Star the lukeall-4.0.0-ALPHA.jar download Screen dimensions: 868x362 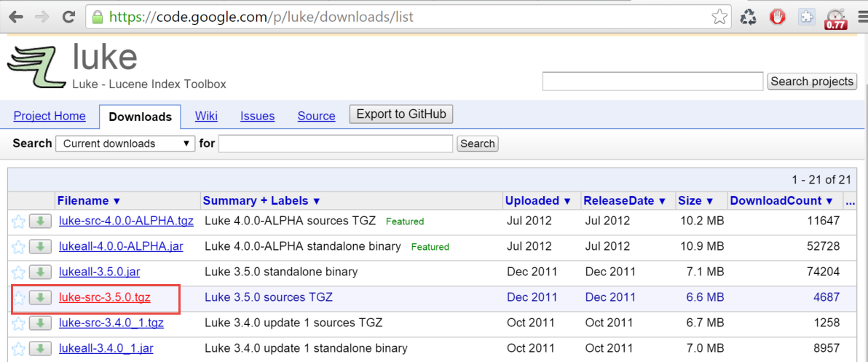[x=18, y=247]
